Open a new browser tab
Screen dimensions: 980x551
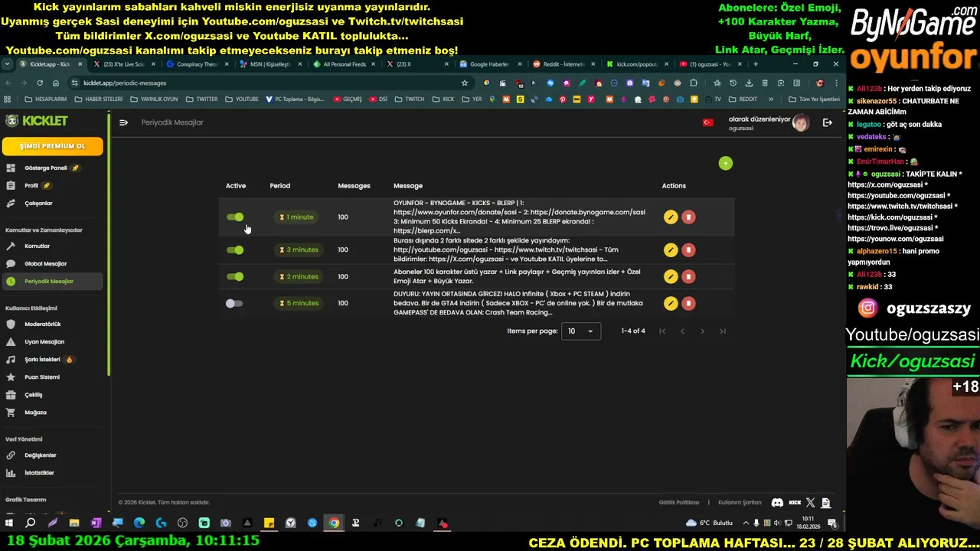(x=755, y=64)
